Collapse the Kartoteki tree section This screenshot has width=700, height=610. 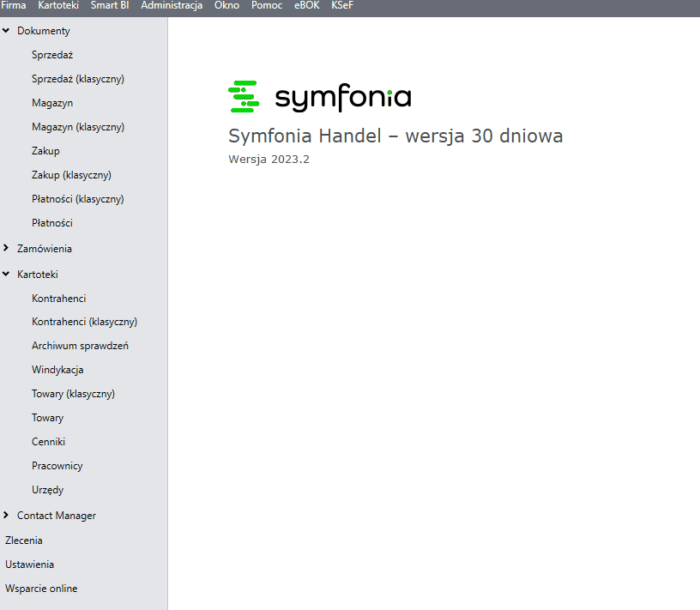[x=6, y=275]
